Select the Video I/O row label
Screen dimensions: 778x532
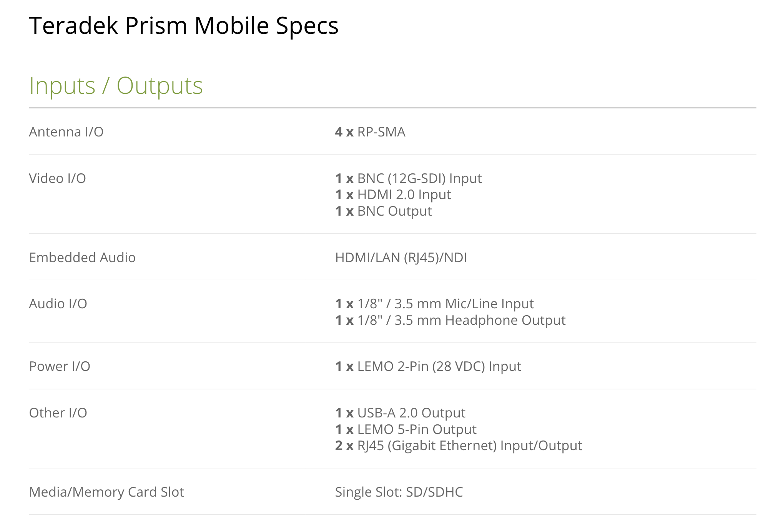point(57,178)
